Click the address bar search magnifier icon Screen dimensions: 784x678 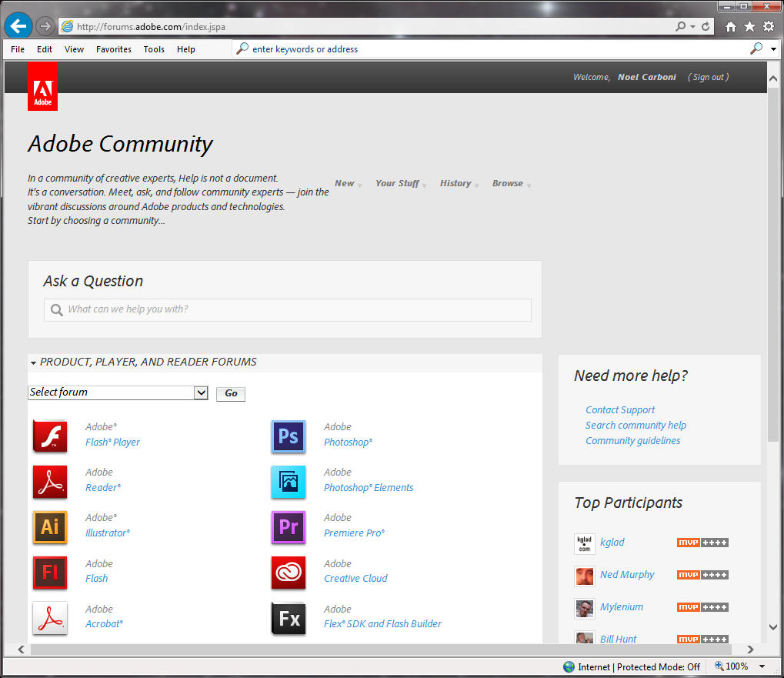[680, 26]
